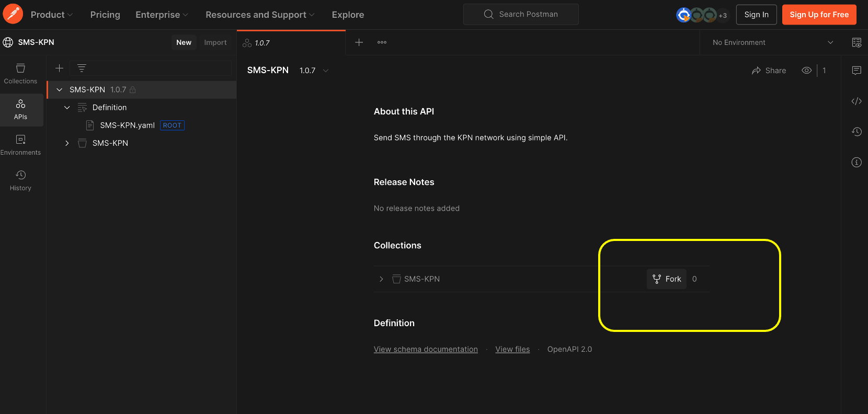This screenshot has height=414, width=868.
Task: Collapse the Definition folder
Action: [x=67, y=108]
